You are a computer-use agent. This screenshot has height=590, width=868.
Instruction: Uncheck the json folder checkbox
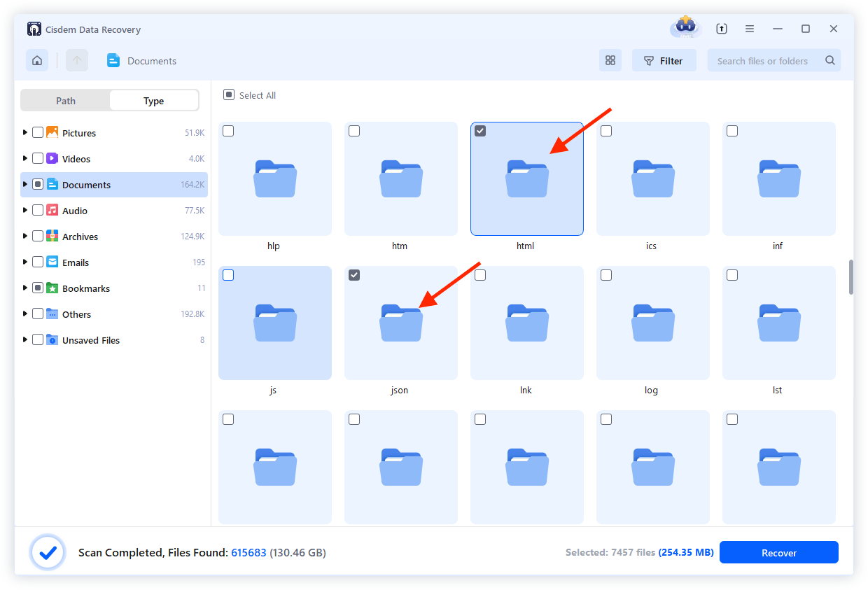pyautogui.click(x=354, y=276)
